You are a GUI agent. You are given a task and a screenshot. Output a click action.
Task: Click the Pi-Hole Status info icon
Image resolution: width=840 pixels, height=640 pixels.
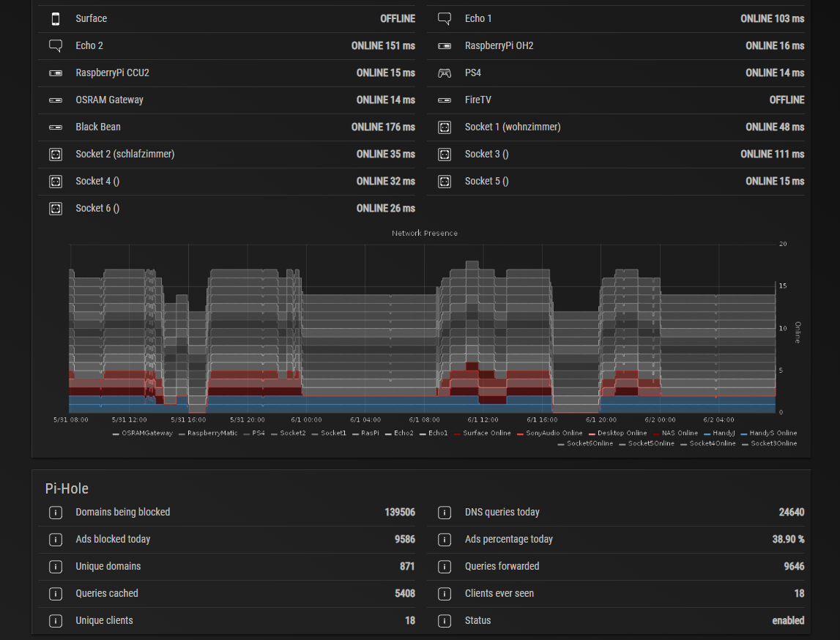tap(445, 620)
